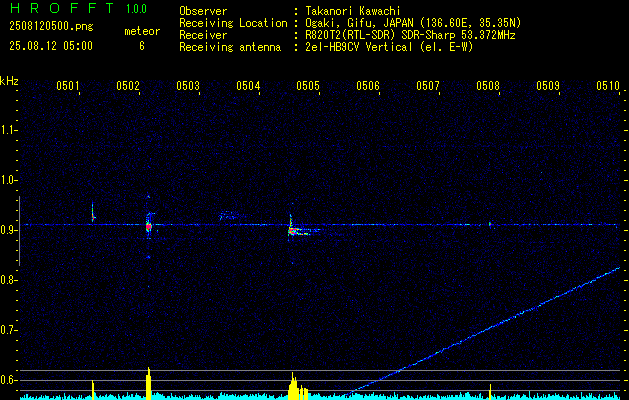
Task: Click the version number 1.0.0
Action: tap(136, 8)
